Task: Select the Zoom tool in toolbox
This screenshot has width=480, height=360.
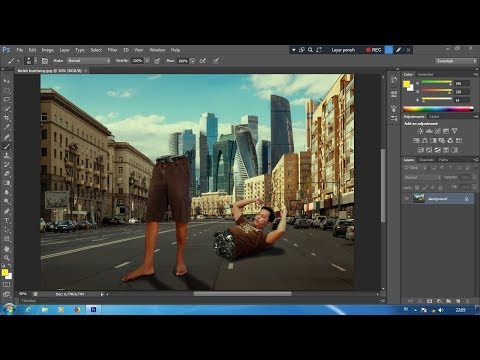Action: coord(7,258)
